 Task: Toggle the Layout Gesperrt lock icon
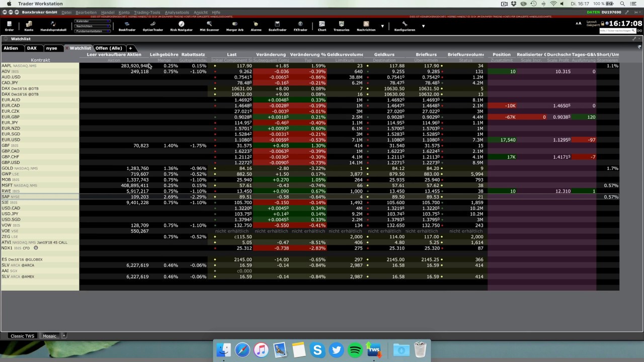[603, 23]
